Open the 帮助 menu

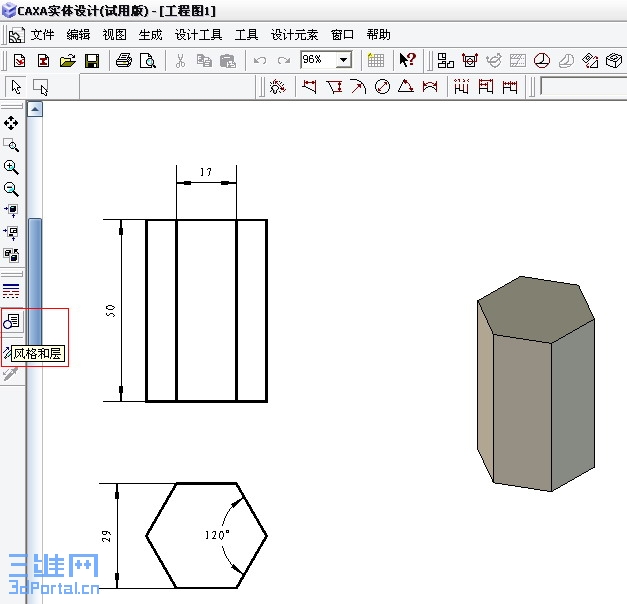378,35
